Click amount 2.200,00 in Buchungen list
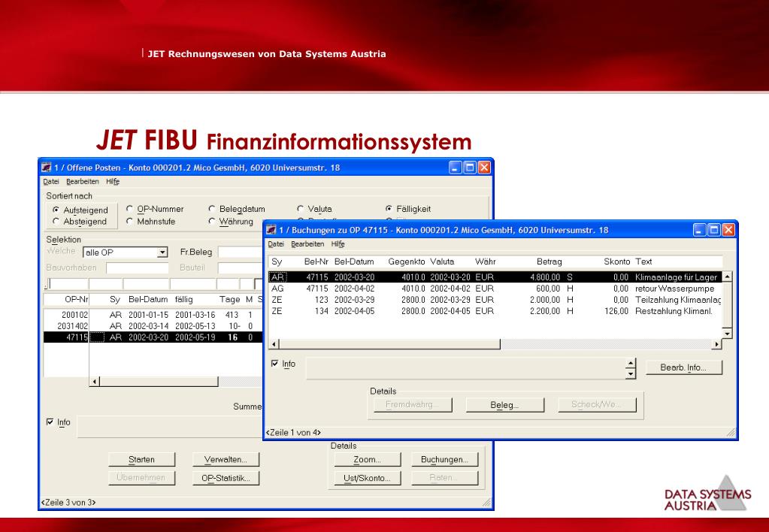 pos(545,311)
